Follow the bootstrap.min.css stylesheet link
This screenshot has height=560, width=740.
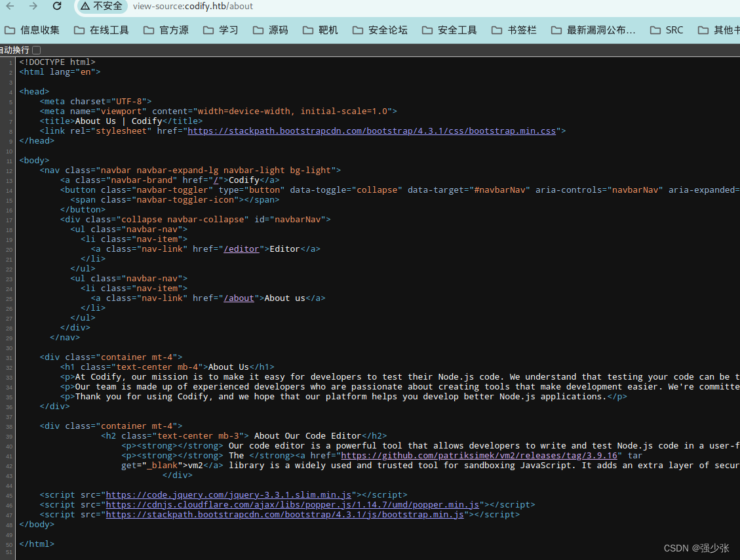(372, 130)
